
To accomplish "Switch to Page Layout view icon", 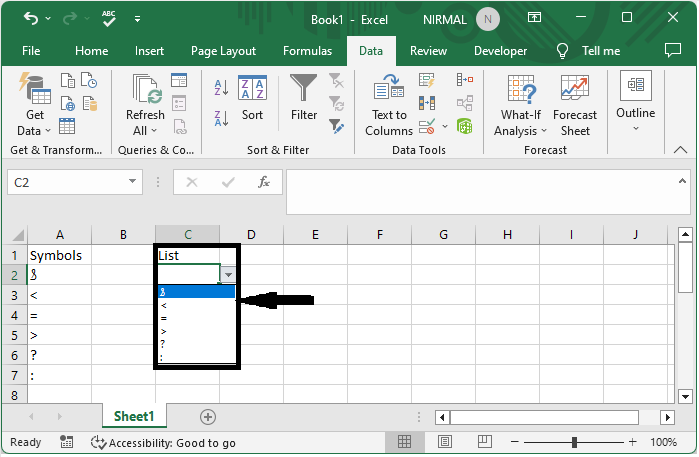I will click(444, 442).
